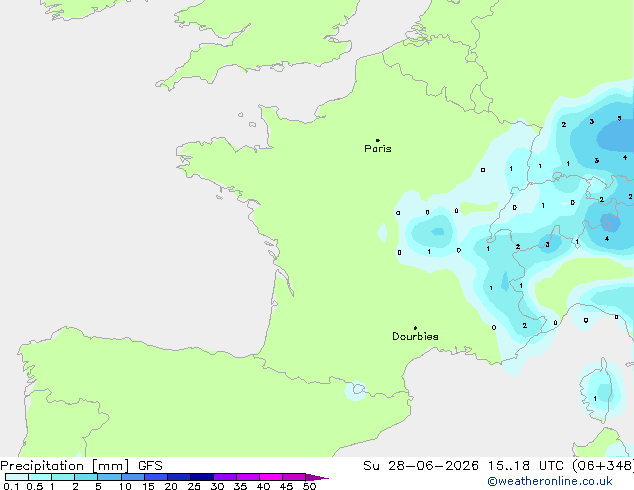Pick the 35 to 40 mm legend swatch
Image resolution: width=634 pixels, height=490 pixels.
coord(248,477)
